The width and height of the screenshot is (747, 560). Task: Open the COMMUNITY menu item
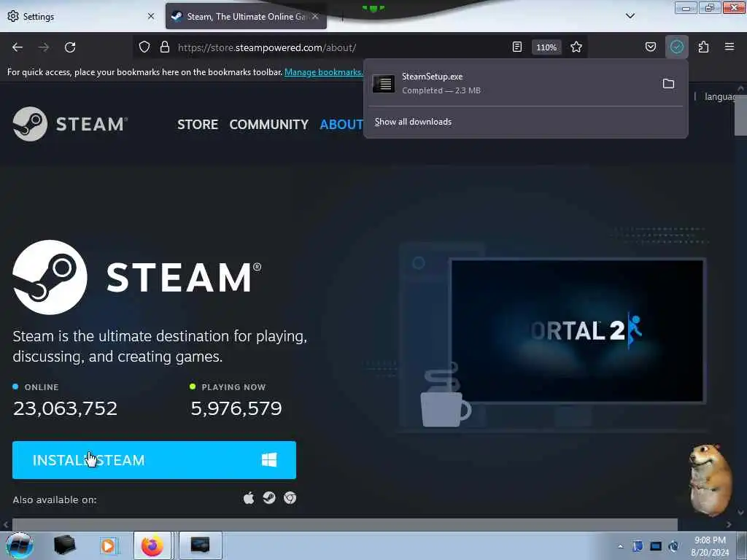268,124
